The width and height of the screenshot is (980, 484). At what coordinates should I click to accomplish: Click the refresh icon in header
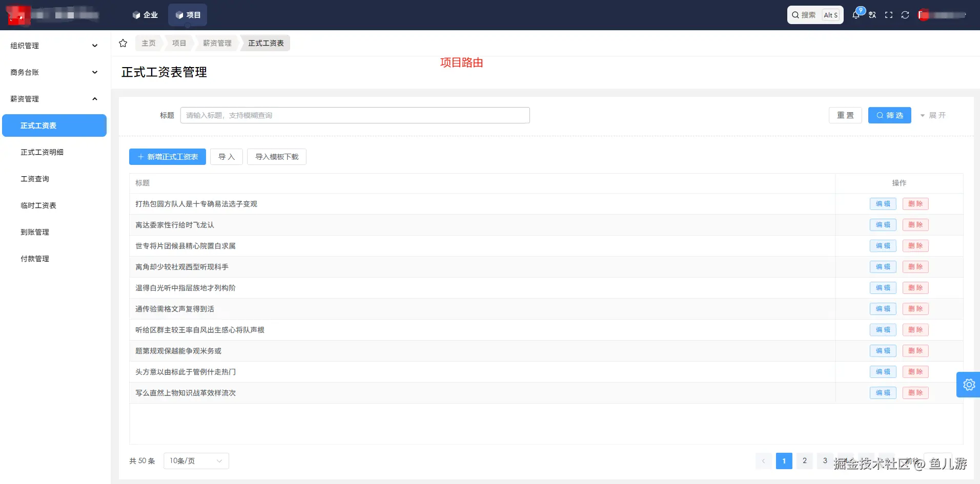905,15
